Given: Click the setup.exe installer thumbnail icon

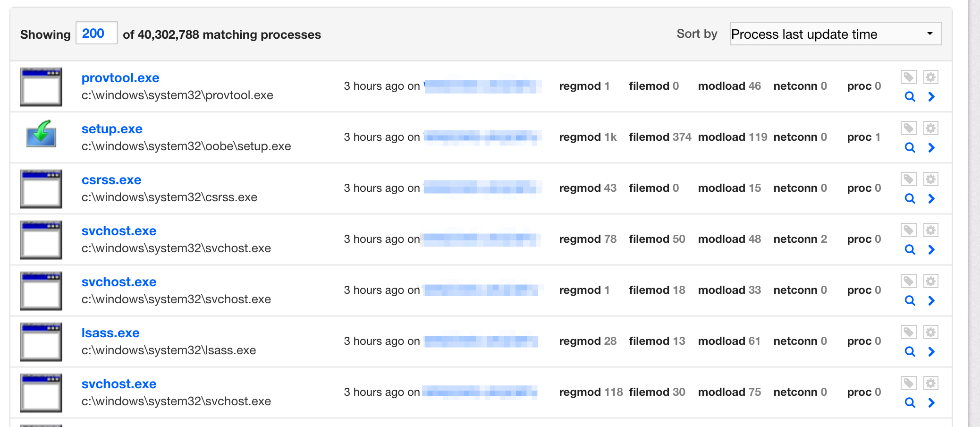Looking at the screenshot, I should (x=41, y=135).
